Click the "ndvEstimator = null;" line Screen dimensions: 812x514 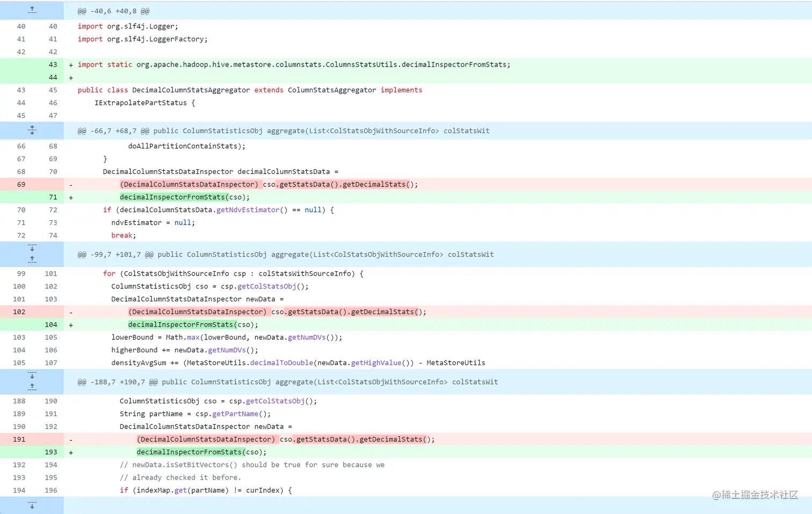point(153,223)
